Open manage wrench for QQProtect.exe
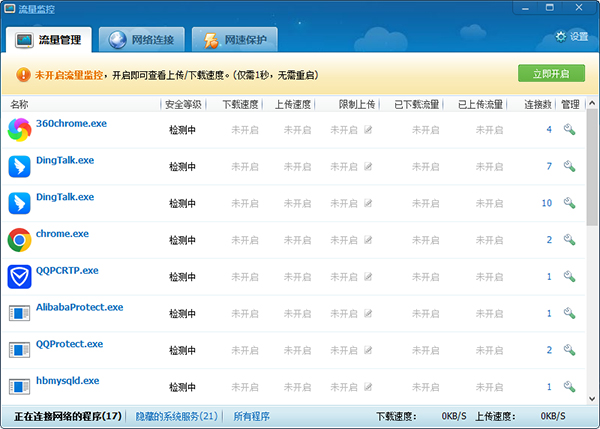The height and width of the screenshot is (429, 600). click(569, 350)
